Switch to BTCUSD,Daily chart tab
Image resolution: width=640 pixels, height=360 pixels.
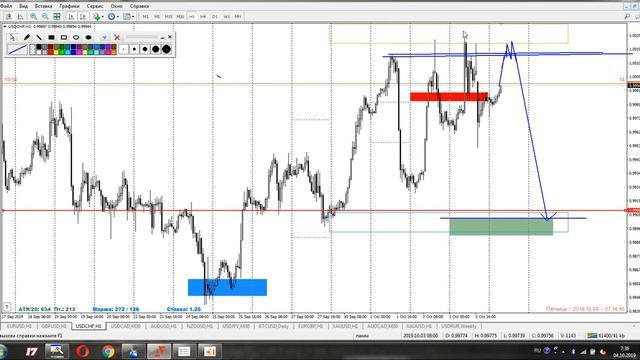click(x=273, y=326)
